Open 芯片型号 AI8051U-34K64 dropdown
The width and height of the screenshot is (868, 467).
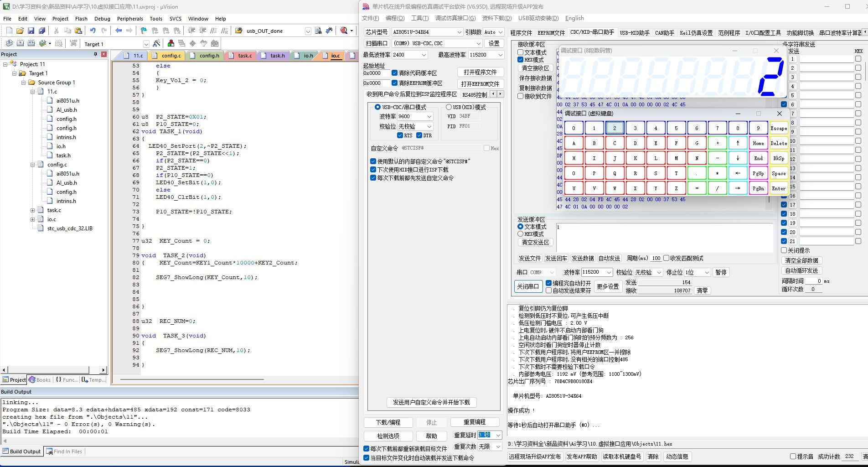tap(459, 32)
